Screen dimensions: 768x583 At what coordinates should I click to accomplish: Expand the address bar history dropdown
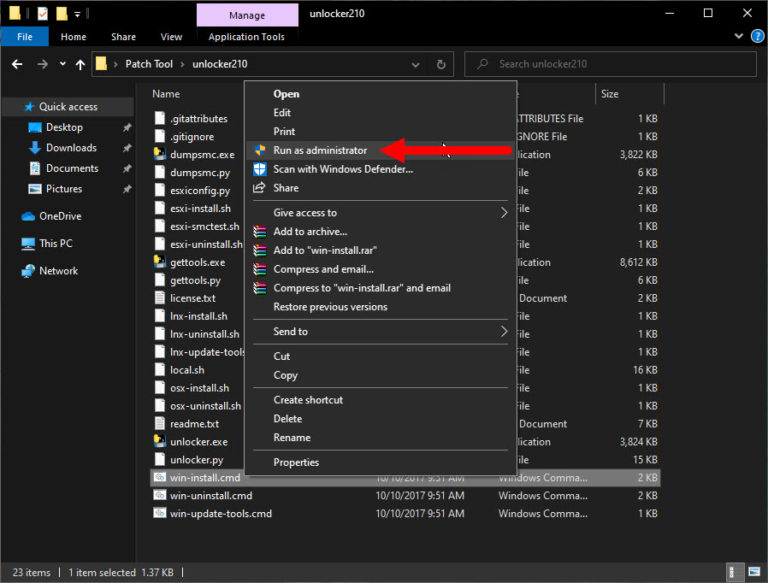tap(415, 65)
